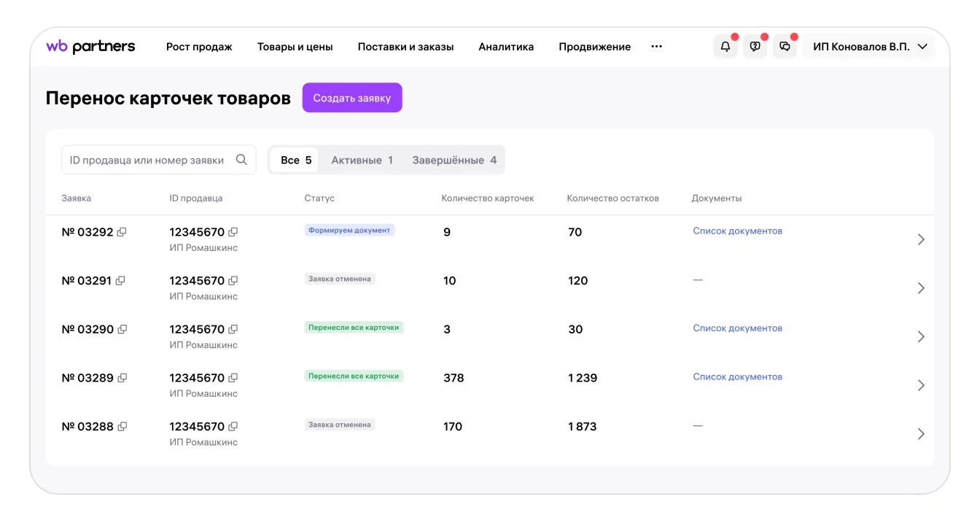Open the three-dots more menu
The width and height of the screenshot is (980, 521).
point(656,46)
